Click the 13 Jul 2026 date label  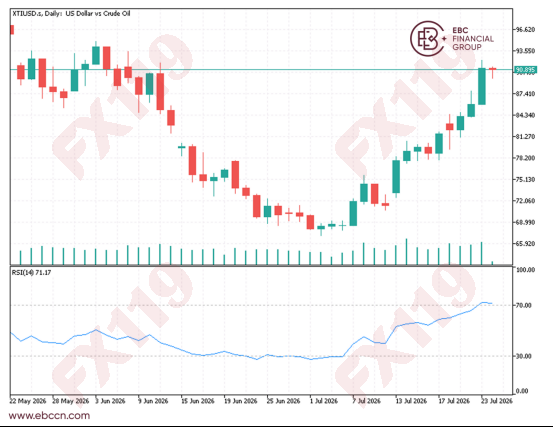(411, 401)
